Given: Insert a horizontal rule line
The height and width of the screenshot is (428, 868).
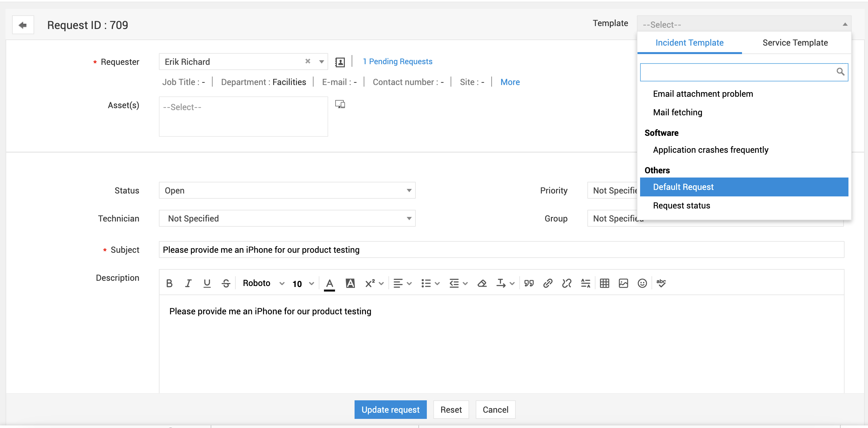Looking at the screenshot, I should pos(586,283).
